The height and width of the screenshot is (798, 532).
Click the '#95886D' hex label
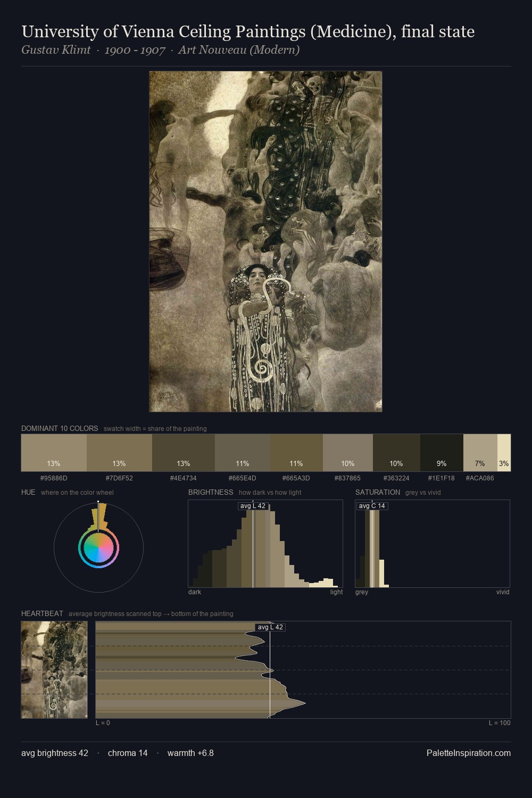point(54,478)
